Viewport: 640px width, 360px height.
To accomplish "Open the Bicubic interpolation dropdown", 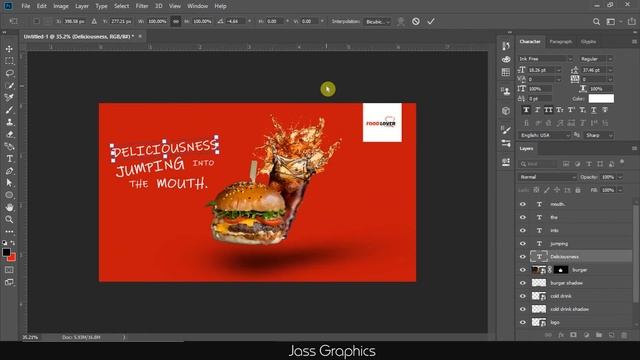I will (378, 22).
